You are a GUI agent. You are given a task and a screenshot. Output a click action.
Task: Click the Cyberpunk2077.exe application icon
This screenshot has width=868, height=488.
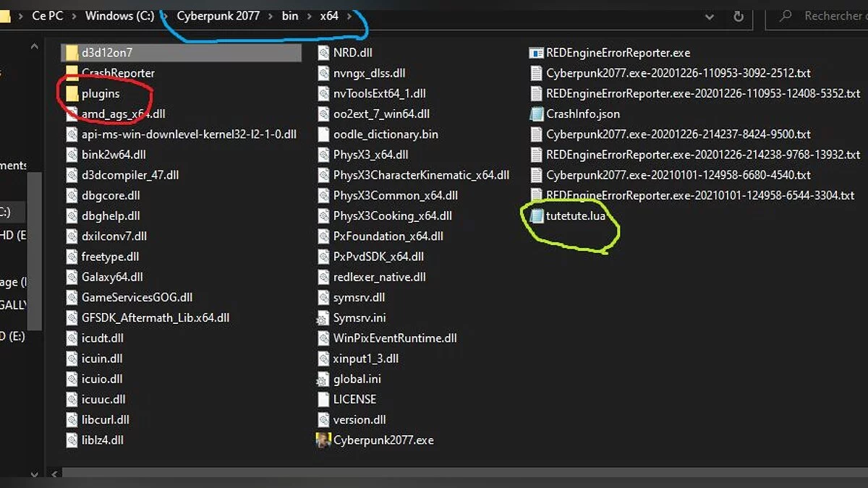[323, 440]
